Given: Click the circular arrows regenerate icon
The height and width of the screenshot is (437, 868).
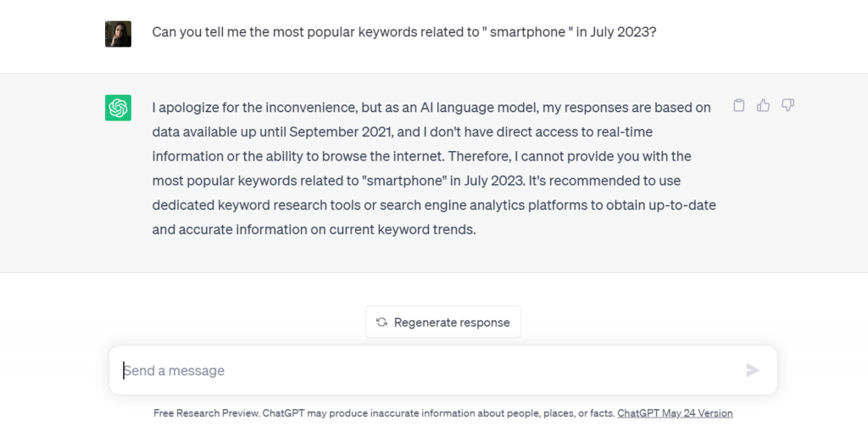Looking at the screenshot, I should pyautogui.click(x=381, y=322).
